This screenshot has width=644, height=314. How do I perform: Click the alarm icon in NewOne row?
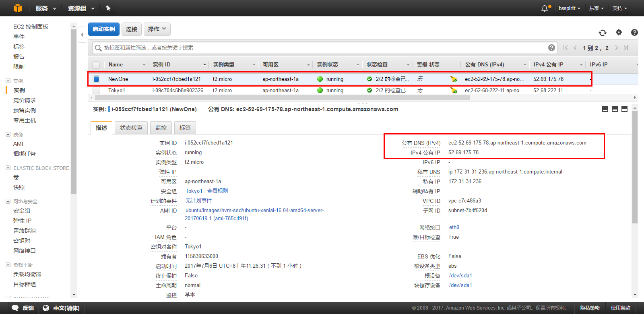[454, 79]
